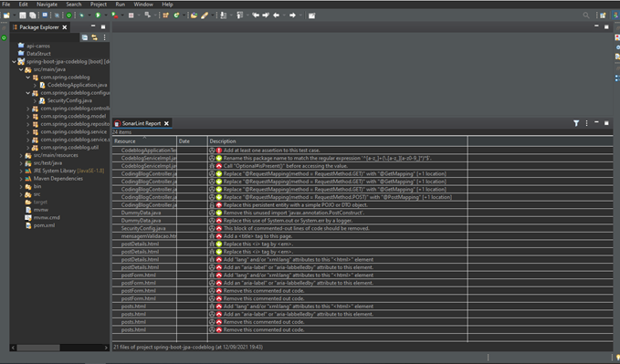
Task: Click the green Run button icon
Action: (98, 16)
